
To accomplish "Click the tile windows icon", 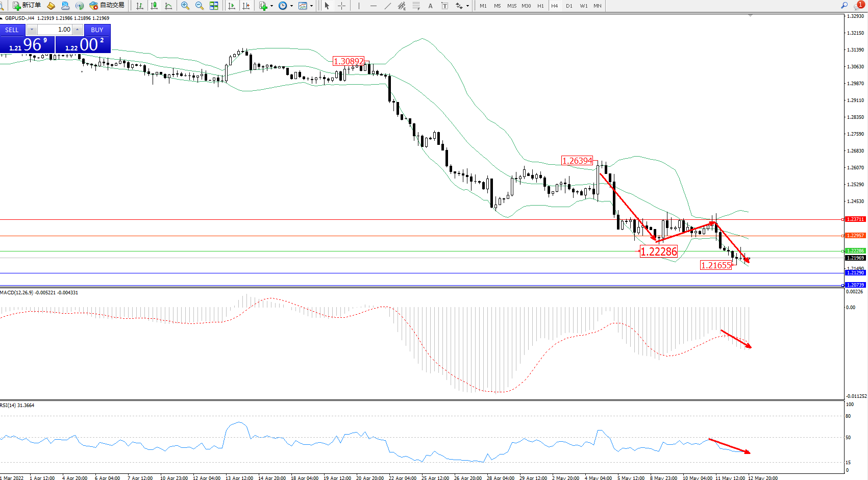I will click(x=214, y=6).
